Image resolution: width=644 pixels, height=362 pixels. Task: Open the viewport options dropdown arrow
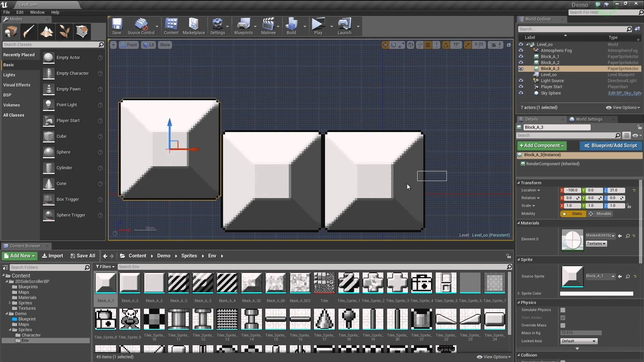113,45
